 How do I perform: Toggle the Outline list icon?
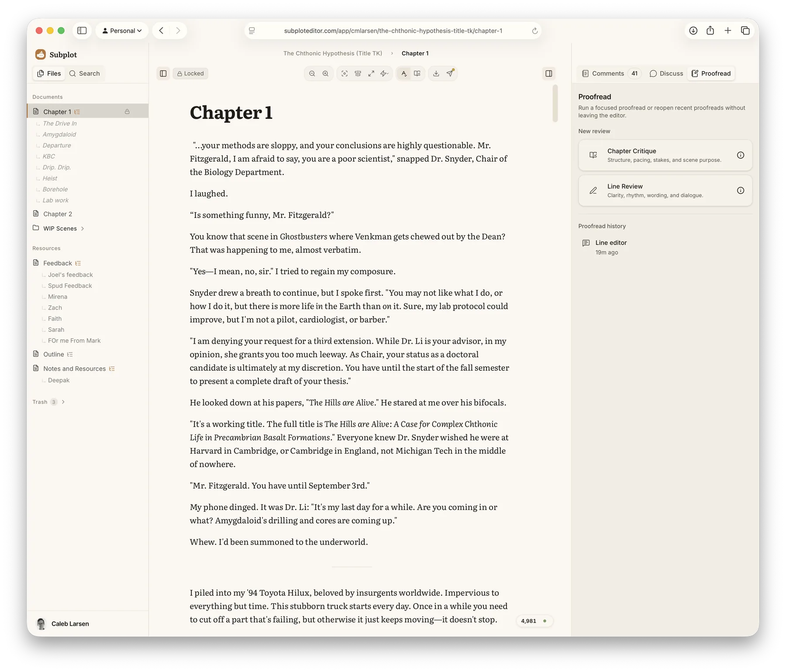click(x=70, y=354)
